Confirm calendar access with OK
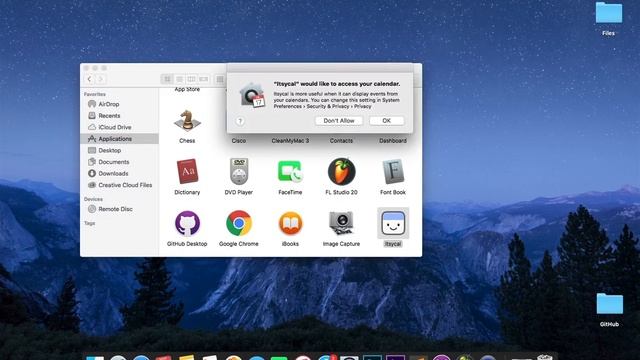This screenshot has width=640, height=360. [387, 121]
